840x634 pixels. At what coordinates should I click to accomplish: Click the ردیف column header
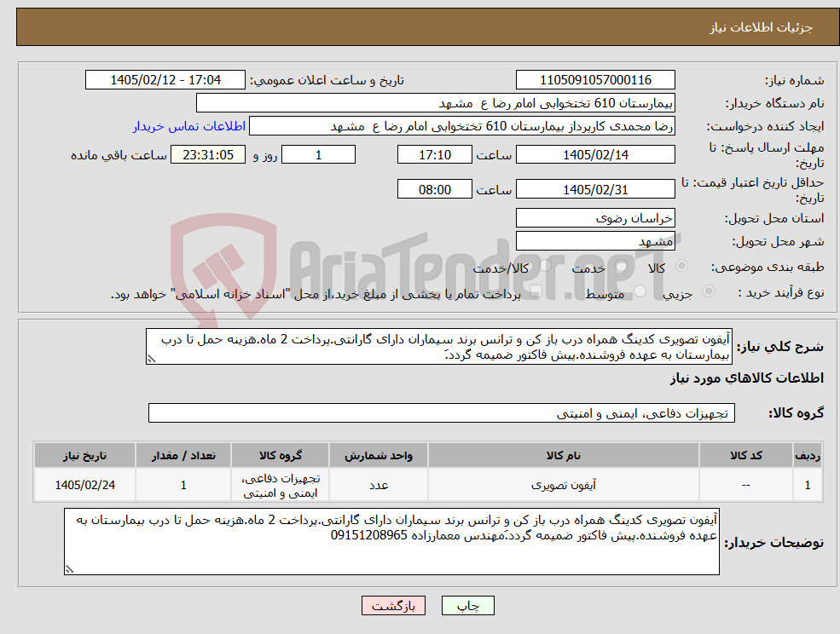808,455
